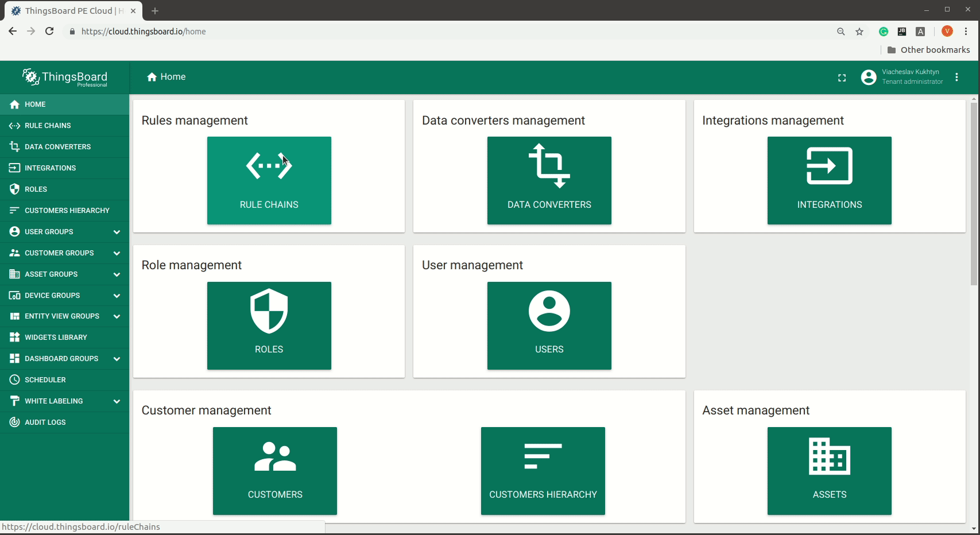Open the Customers tile
Viewport: 980px width, 535px height.
click(x=274, y=471)
